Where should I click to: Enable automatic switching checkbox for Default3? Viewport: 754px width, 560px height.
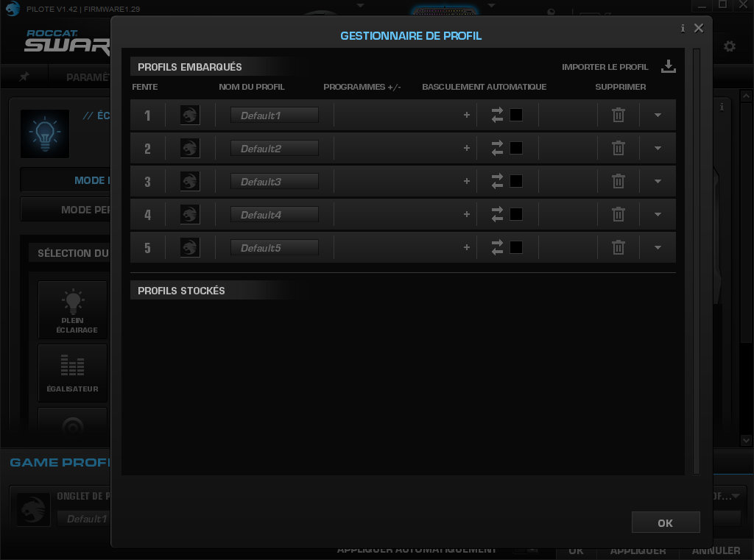coord(516,181)
